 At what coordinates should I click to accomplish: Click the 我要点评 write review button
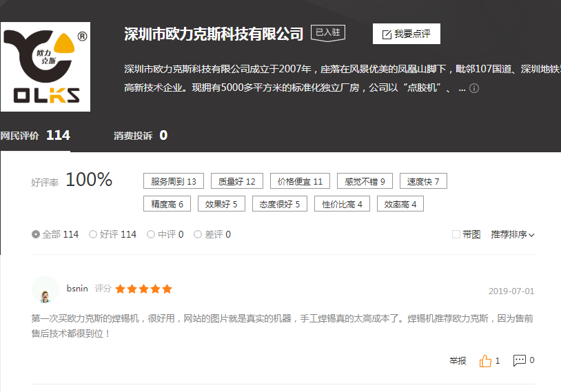point(406,34)
